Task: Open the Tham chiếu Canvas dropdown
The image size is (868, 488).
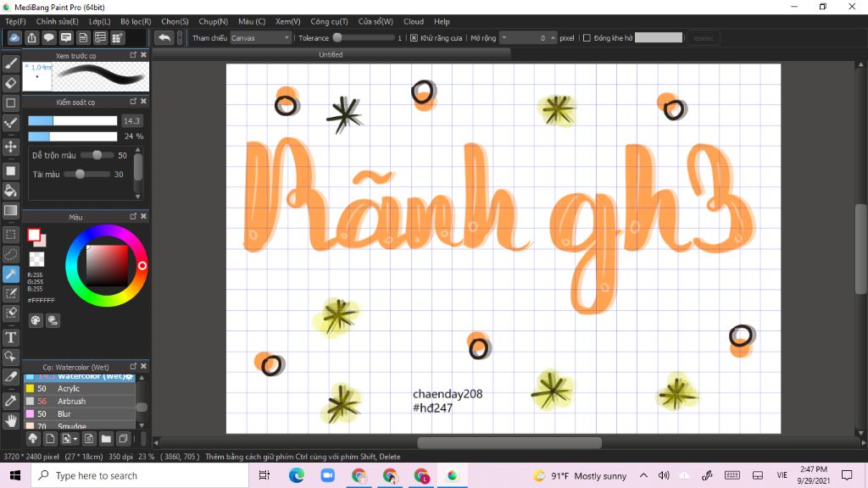Action: tap(260, 38)
